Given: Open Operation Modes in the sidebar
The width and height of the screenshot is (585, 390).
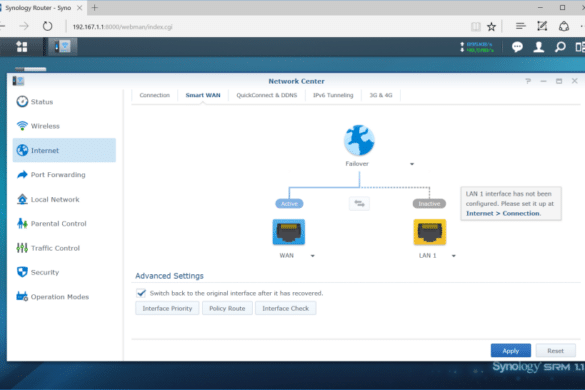Looking at the screenshot, I should pos(64,297).
